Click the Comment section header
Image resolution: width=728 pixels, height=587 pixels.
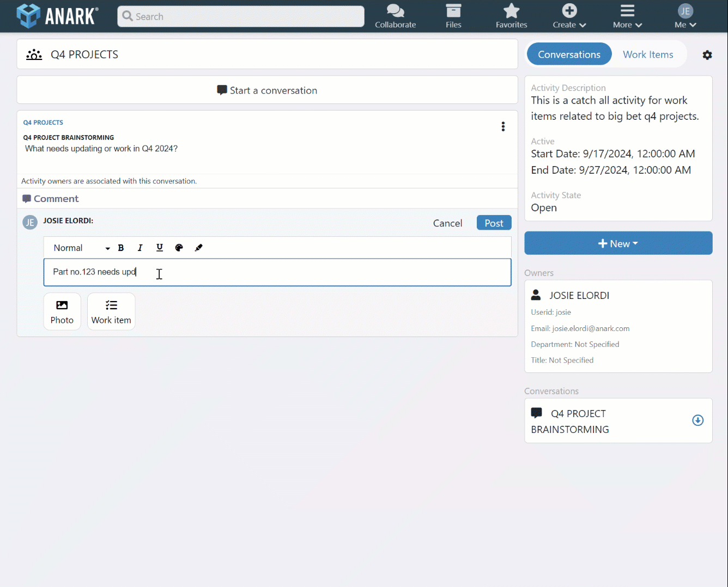coord(51,199)
